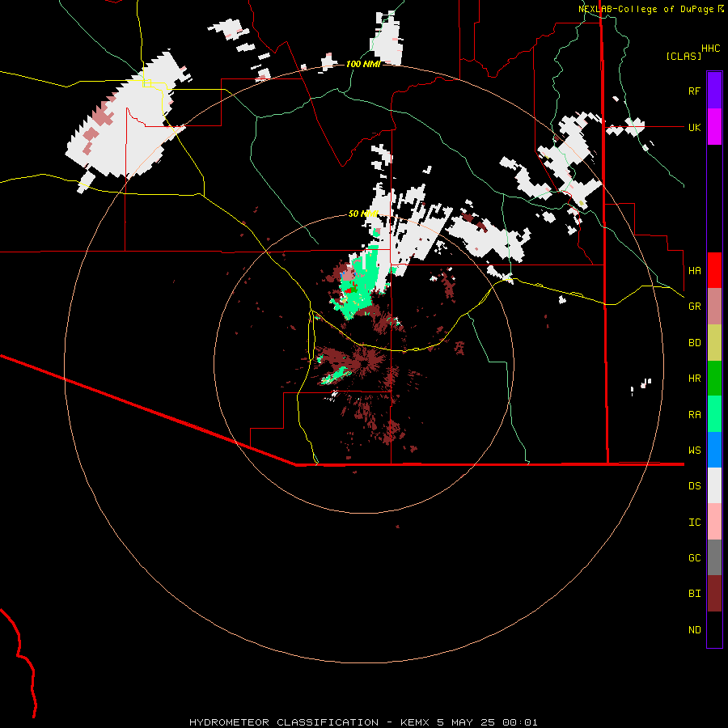Viewport: 728px width, 728px height.
Task: Click the HA red legend swatch
Action: pos(714,270)
